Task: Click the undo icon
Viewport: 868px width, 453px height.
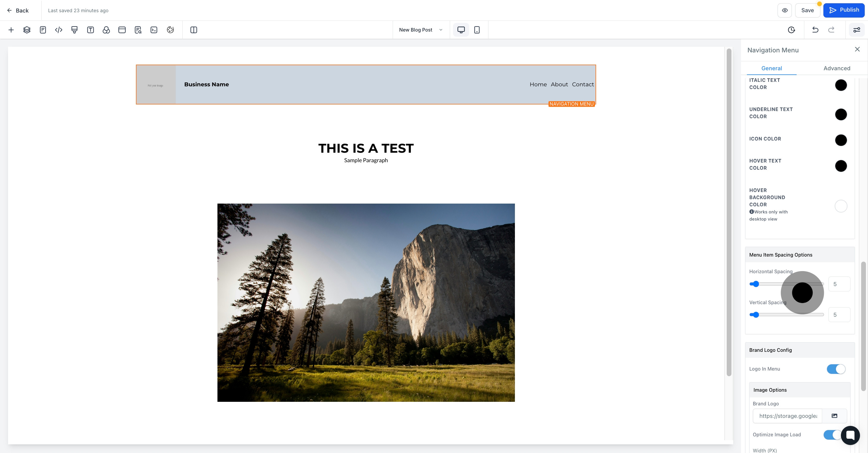Action: point(815,30)
